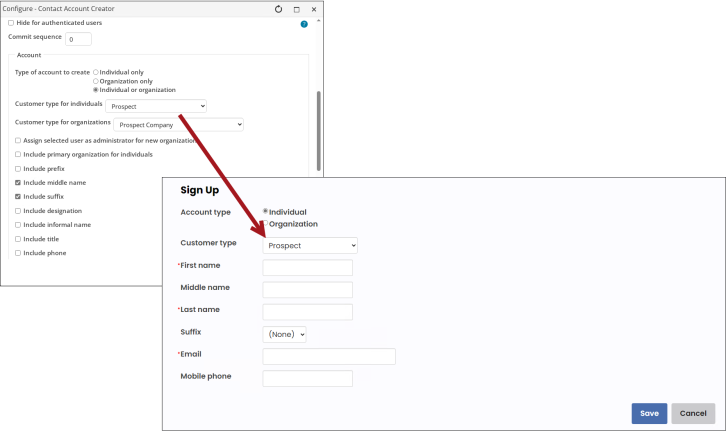The width and height of the screenshot is (726, 431).
Task: Close the Configure Contact Account Creator window
Action: click(x=314, y=9)
